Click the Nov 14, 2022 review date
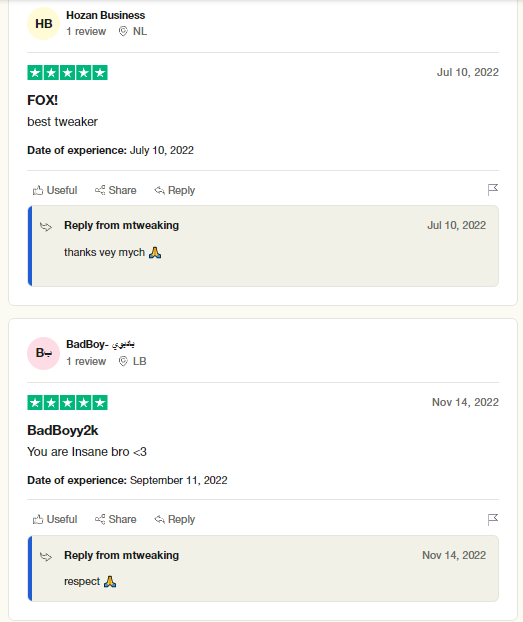This screenshot has width=523, height=622. 465,402
